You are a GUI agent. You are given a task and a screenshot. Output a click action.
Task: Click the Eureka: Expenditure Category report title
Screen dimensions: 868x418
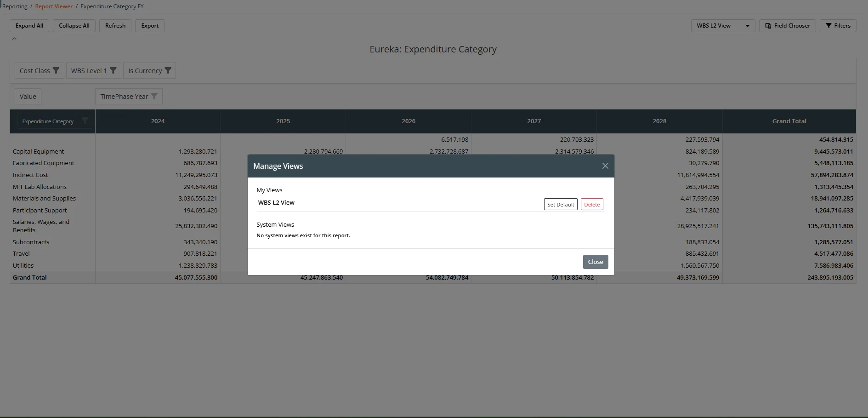click(433, 49)
